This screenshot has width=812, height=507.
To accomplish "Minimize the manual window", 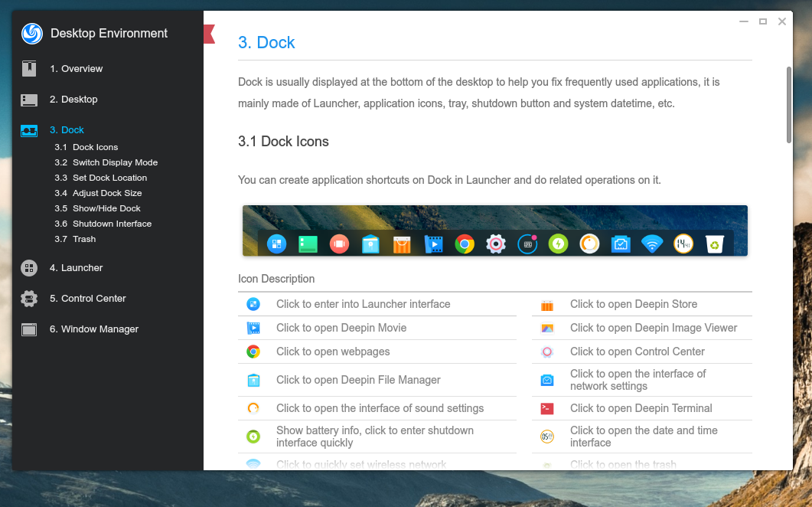I will [x=744, y=21].
